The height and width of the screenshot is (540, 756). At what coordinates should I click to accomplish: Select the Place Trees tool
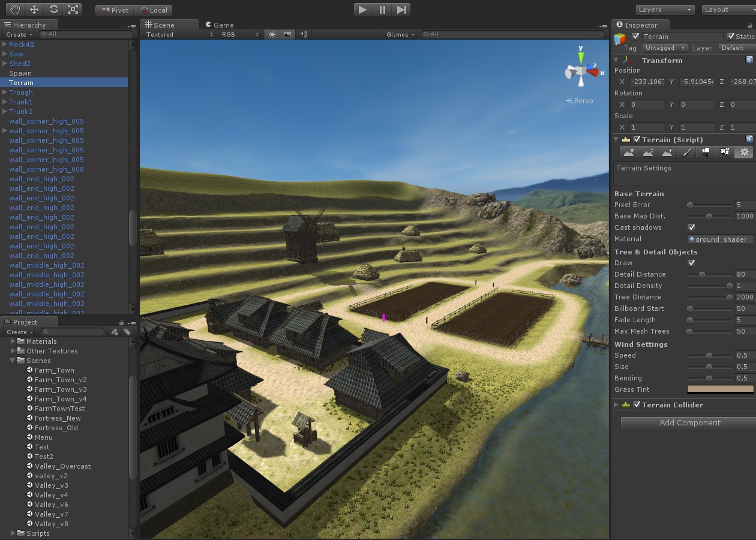click(x=706, y=152)
